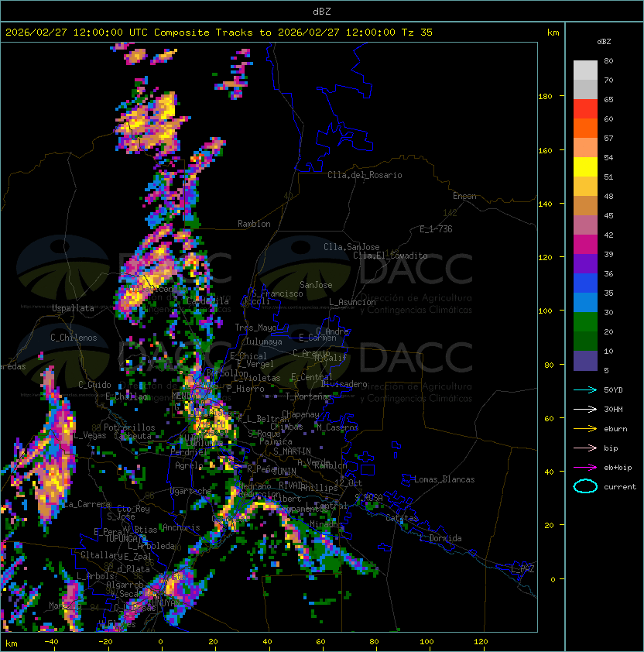Pick the light orange swatch between 57 and 54 dBZ
Viewport: 644px width, 652px height.
(585, 148)
